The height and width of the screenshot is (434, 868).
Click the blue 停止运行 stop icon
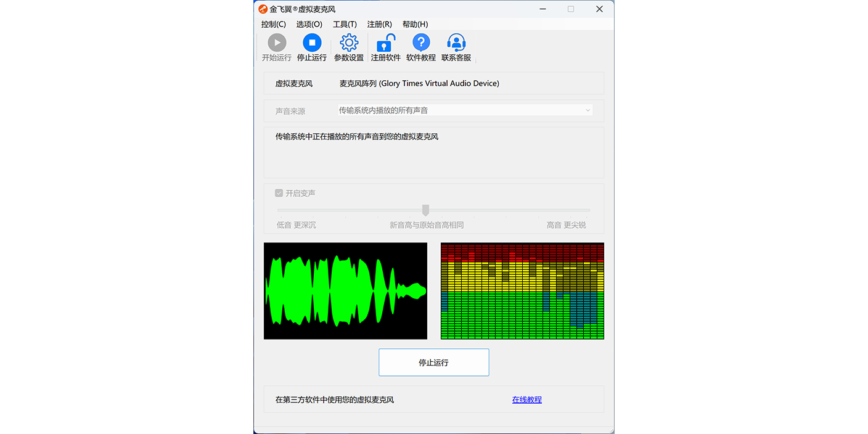coord(312,43)
